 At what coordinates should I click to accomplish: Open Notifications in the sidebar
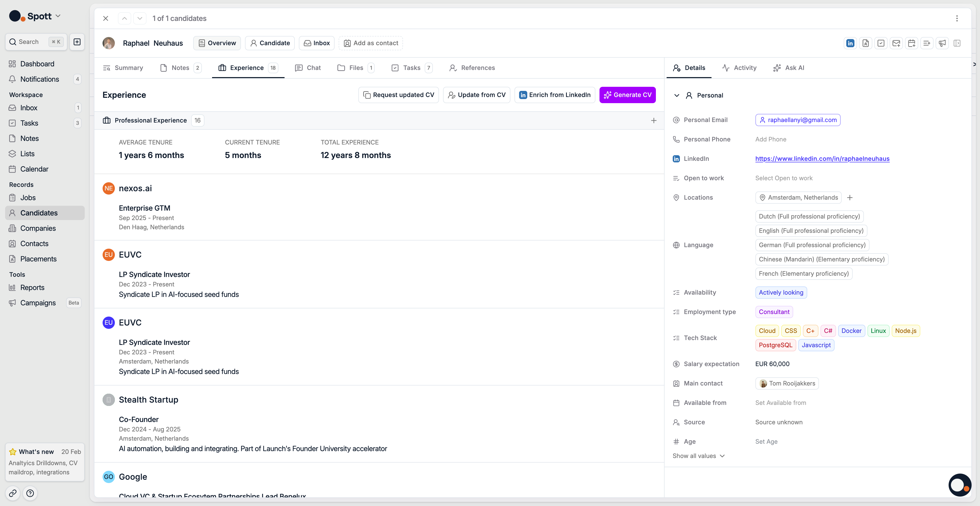pyautogui.click(x=45, y=79)
